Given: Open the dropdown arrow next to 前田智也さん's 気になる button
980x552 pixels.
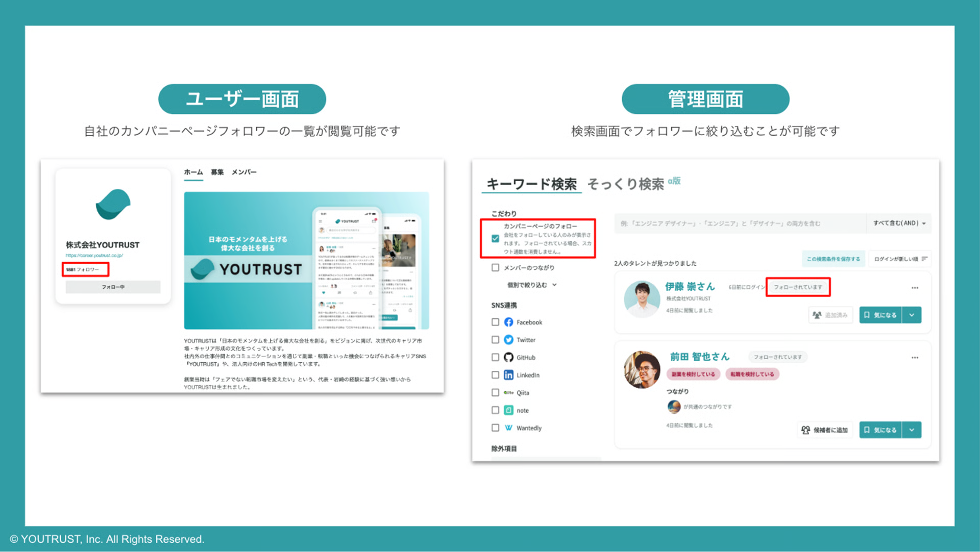Looking at the screenshot, I should 912,430.
